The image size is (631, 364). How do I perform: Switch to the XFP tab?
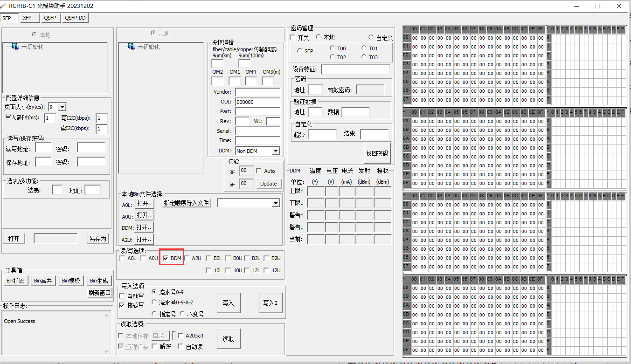point(29,18)
